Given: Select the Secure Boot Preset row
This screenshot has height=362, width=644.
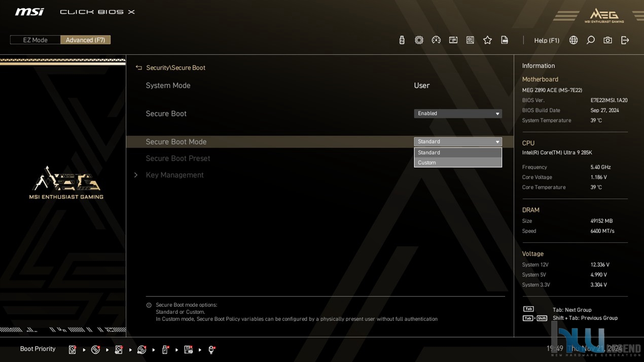Looking at the screenshot, I should tap(320, 158).
